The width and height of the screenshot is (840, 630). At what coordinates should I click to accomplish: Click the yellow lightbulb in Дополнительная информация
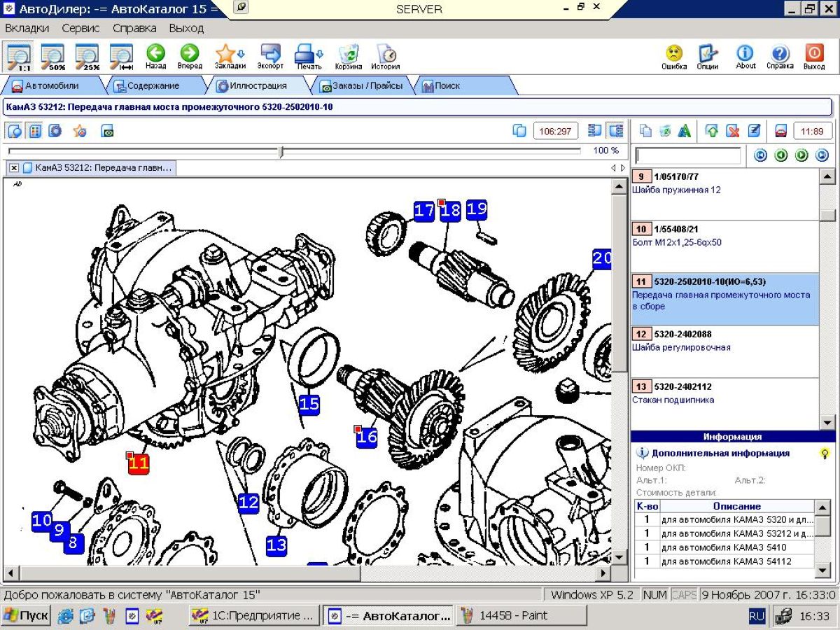tap(825, 453)
